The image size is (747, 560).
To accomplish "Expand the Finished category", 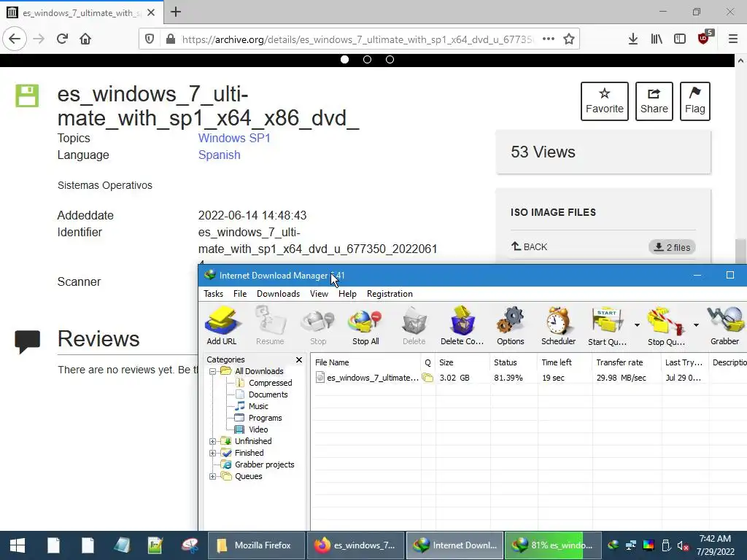I will point(212,453).
